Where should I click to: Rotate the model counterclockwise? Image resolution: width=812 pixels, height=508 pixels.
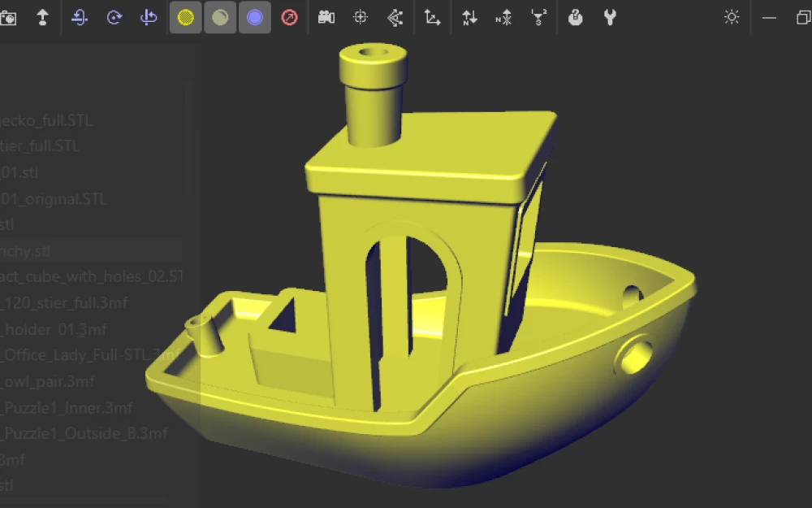[79, 16]
